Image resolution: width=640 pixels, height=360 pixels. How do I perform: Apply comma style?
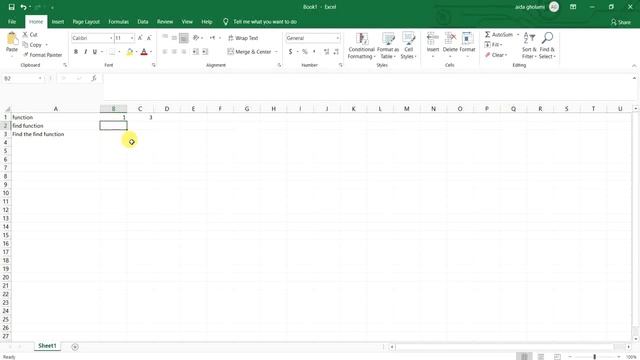click(314, 52)
